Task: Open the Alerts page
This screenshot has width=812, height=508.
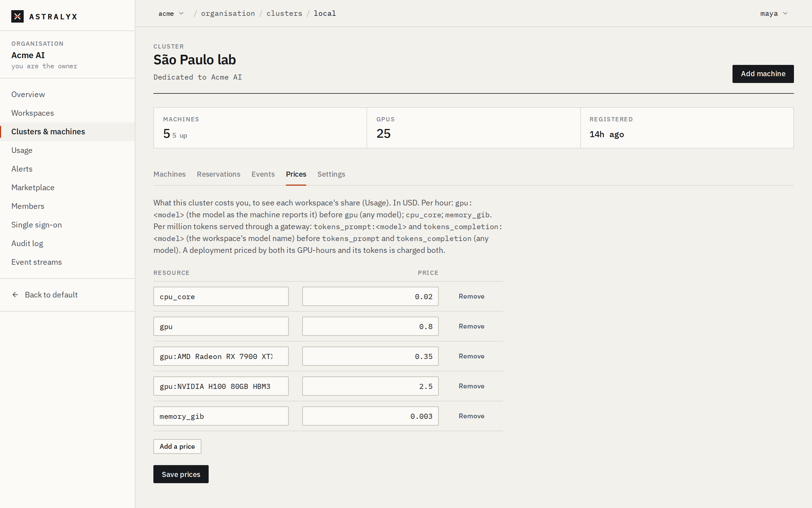Action: (67, 169)
